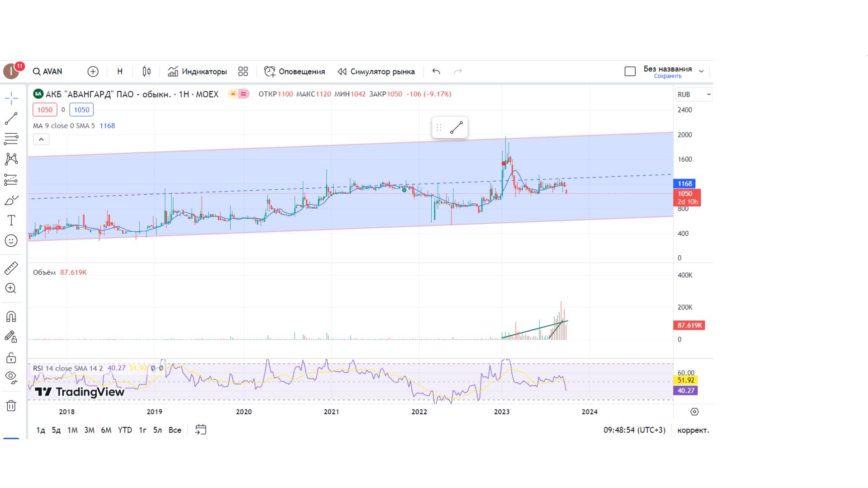Open the Индикаторы menu
Screen dimensions: 868x488
pos(197,71)
